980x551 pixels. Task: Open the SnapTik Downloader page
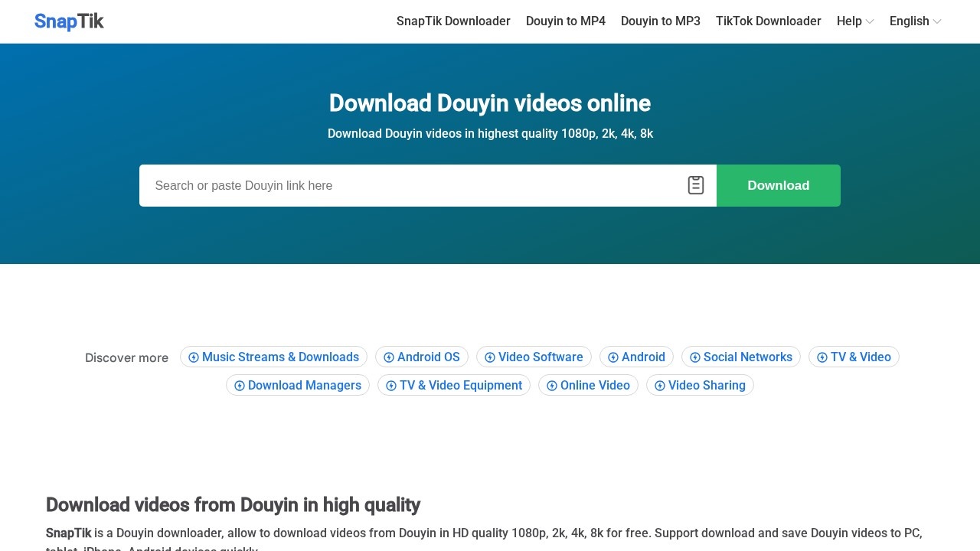pos(453,21)
